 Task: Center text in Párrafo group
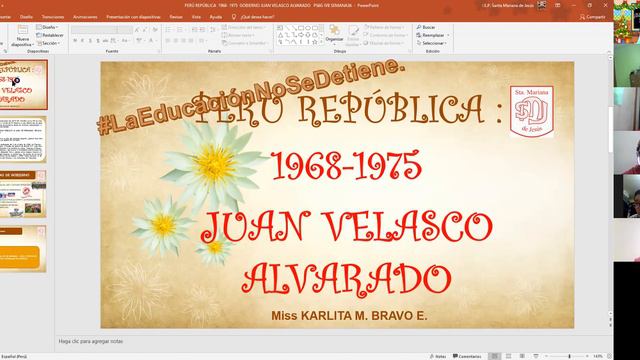(x=176, y=40)
